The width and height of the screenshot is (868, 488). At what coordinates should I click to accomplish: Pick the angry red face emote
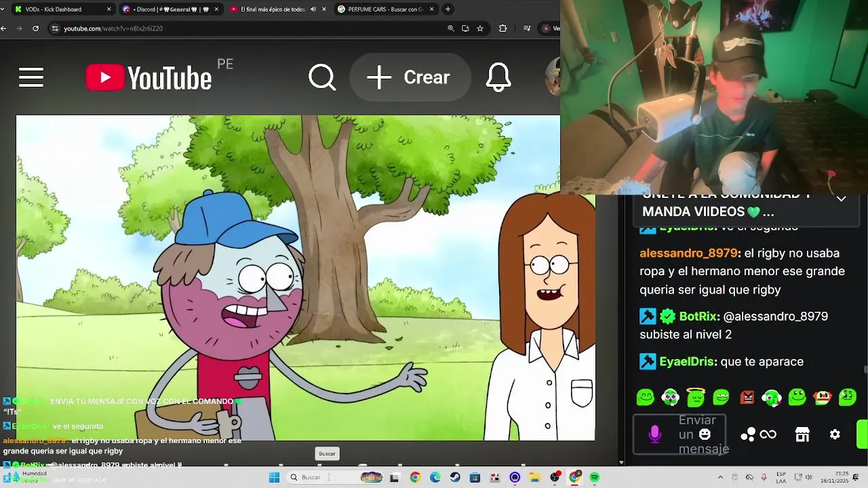747,397
